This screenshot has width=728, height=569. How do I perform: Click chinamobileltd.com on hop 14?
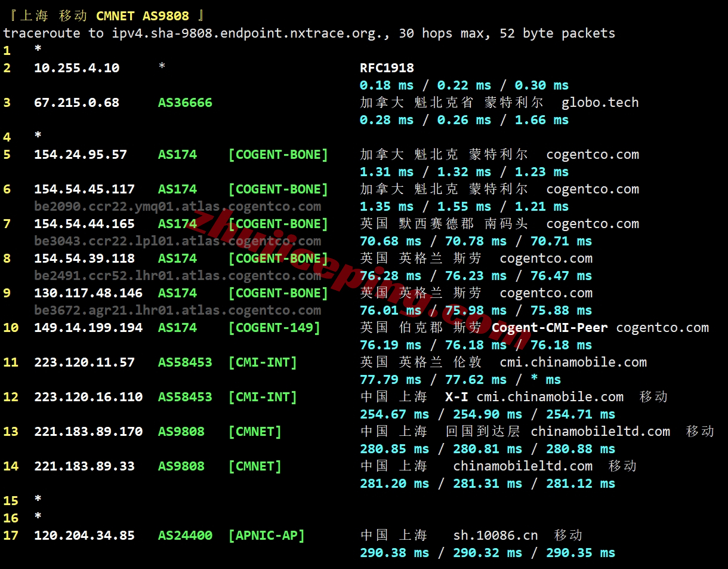pyautogui.click(x=523, y=466)
